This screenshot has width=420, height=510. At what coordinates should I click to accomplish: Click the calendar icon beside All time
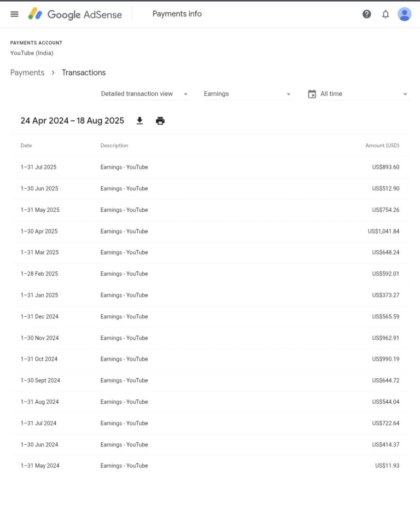click(312, 94)
